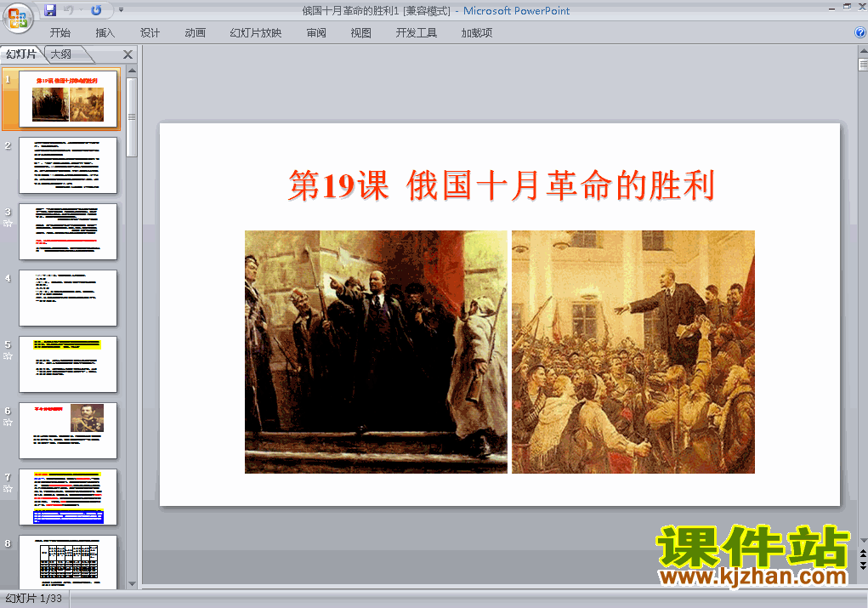Select slide 3 thumbnail

click(x=68, y=231)
